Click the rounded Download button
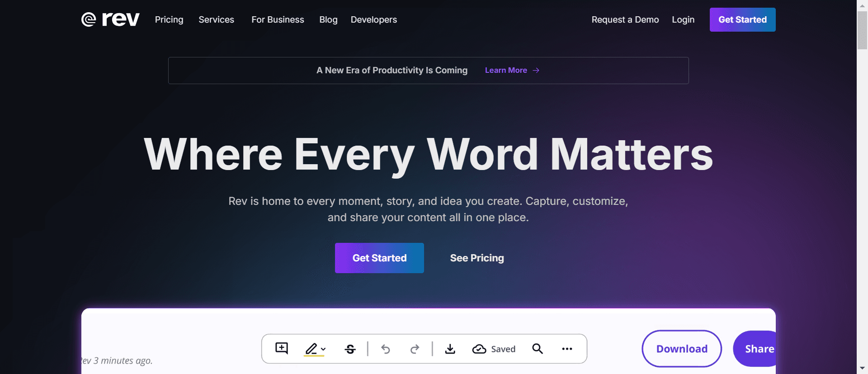Image resolution: width=868 pixels, height=374 pixels. (x=682, y=349)
